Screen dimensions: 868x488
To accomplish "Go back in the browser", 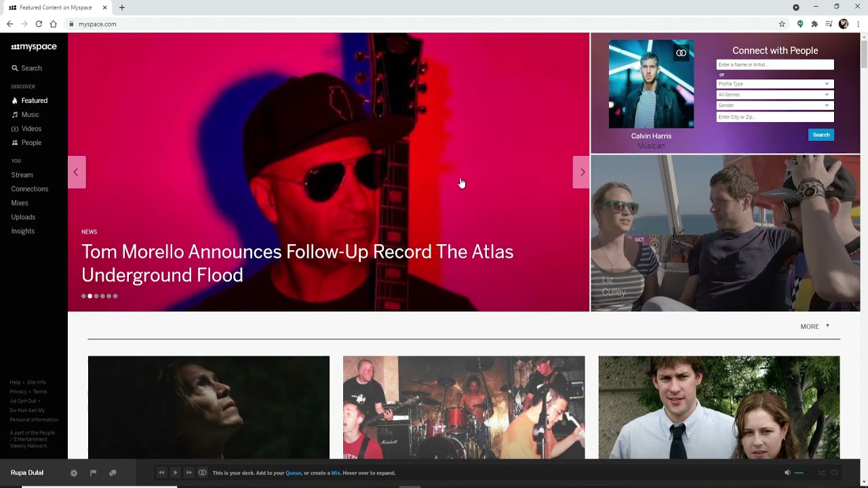I will pos(9,24).
